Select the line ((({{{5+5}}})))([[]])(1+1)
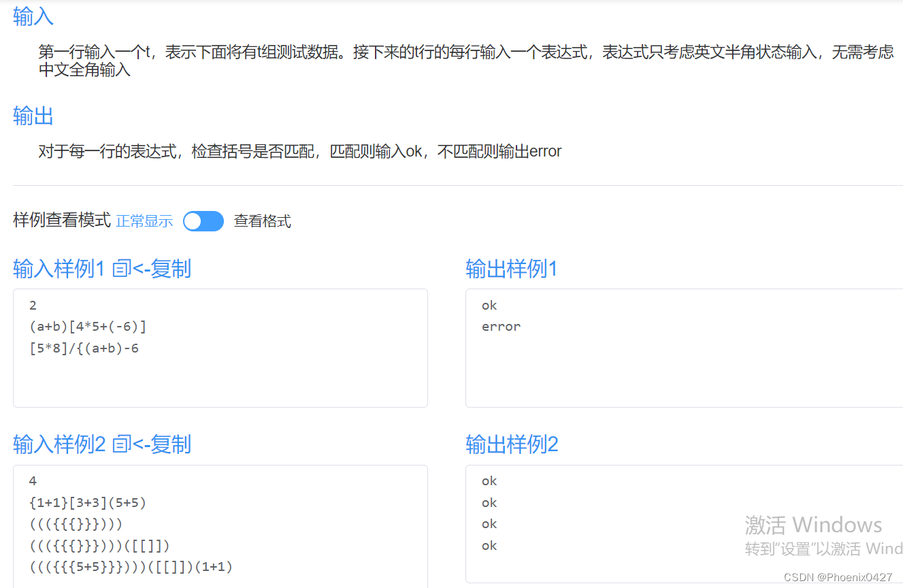Viewport: 903px width, 588px height. coord(131,567)
